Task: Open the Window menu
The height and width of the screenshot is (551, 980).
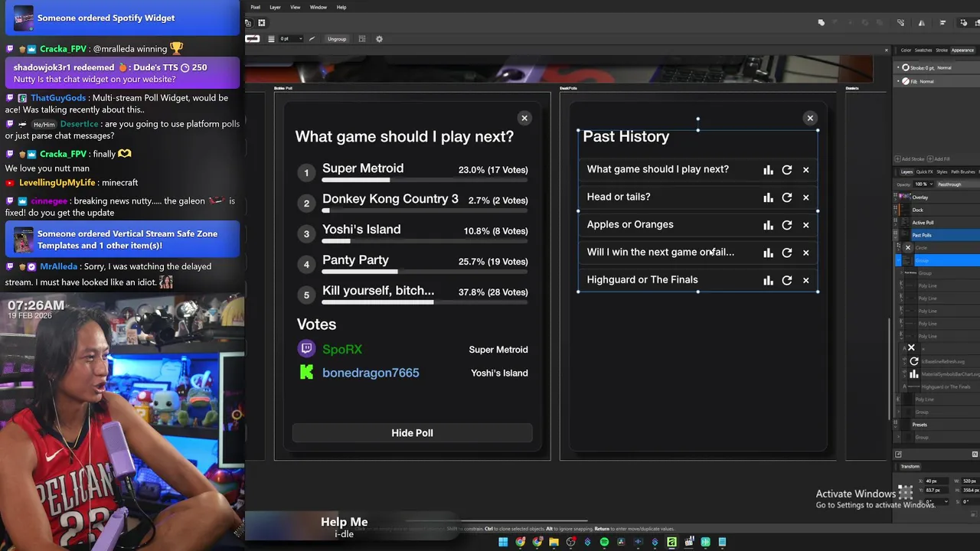Action: 318,8
